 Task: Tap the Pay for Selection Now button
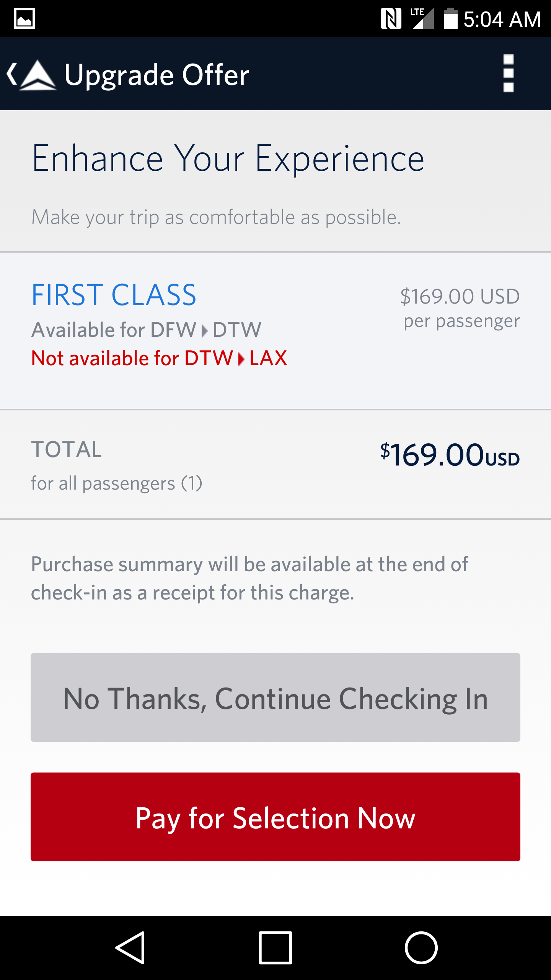(275, 817)
